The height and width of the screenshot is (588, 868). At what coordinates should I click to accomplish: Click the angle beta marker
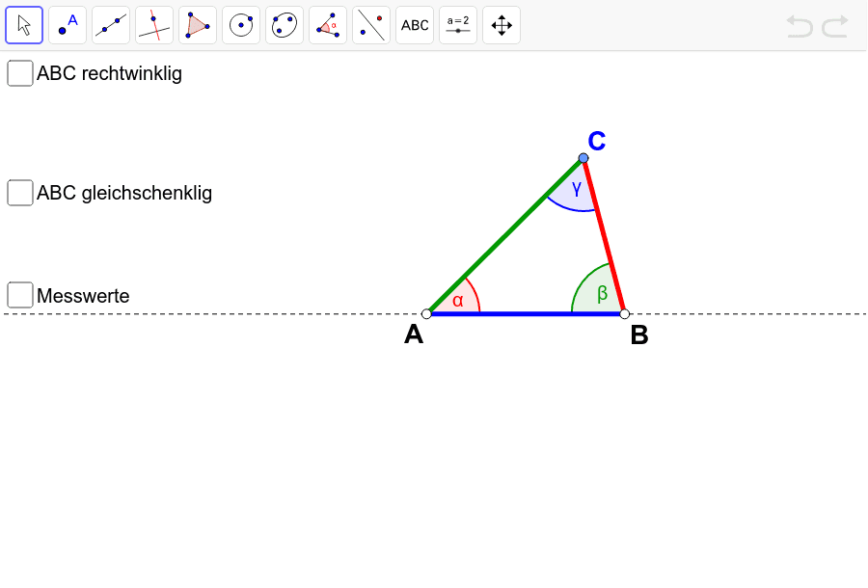click(x=600, y=292)
